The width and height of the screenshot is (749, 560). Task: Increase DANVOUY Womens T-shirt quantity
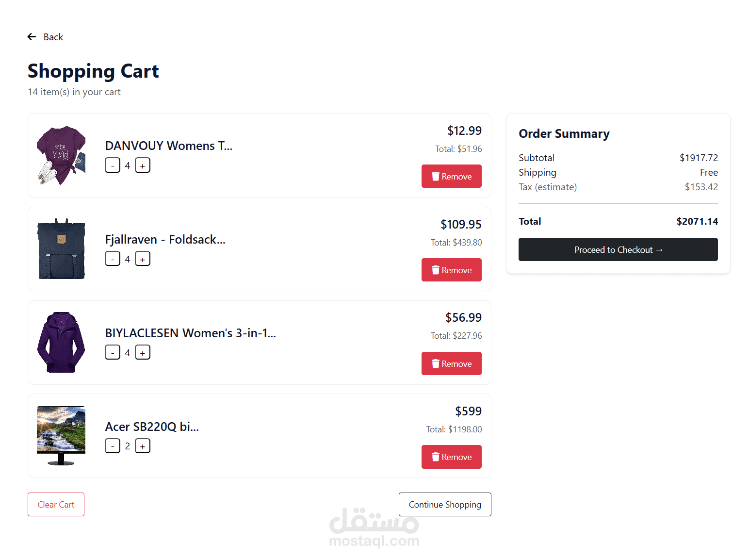pyautogui.click(x=143, y=165)
